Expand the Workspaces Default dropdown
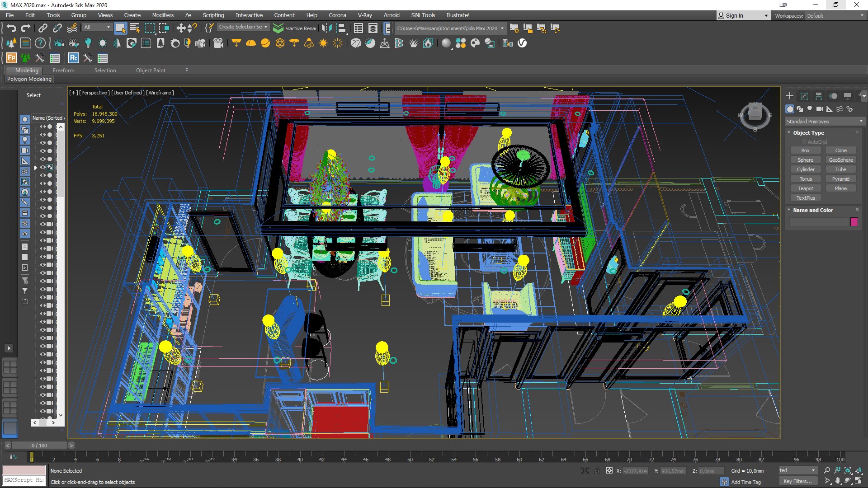This screenshot has height=488, width=868. tap(835, 15)
